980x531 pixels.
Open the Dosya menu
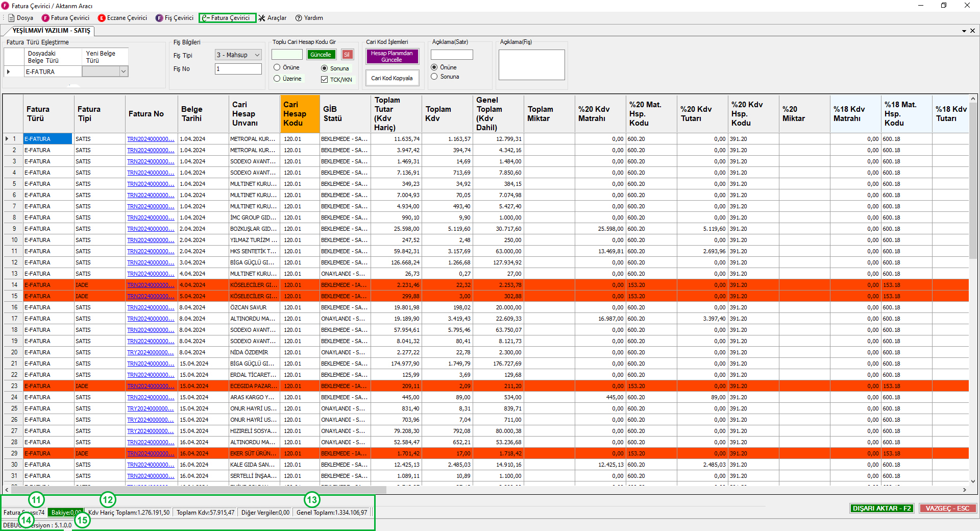(x=21, y=18)
